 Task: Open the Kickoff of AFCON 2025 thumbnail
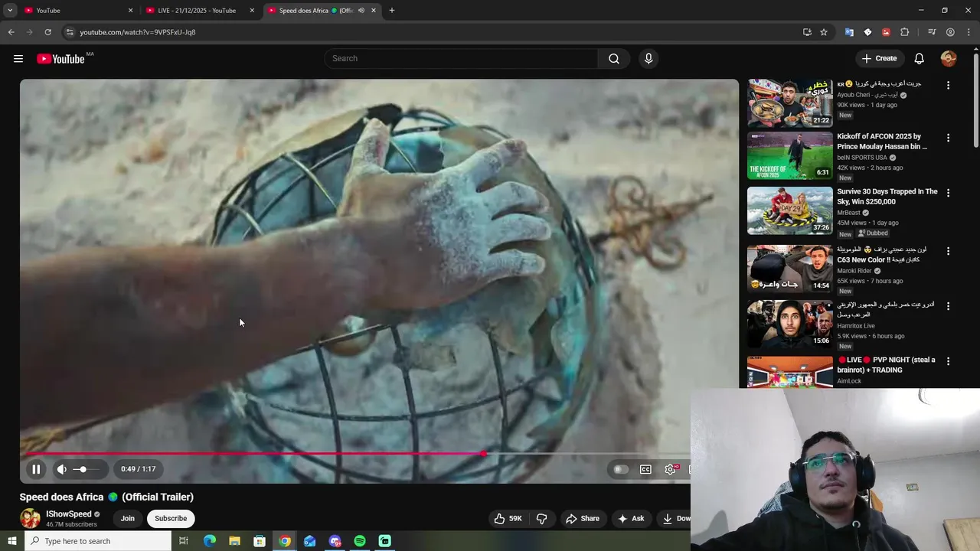790,155
